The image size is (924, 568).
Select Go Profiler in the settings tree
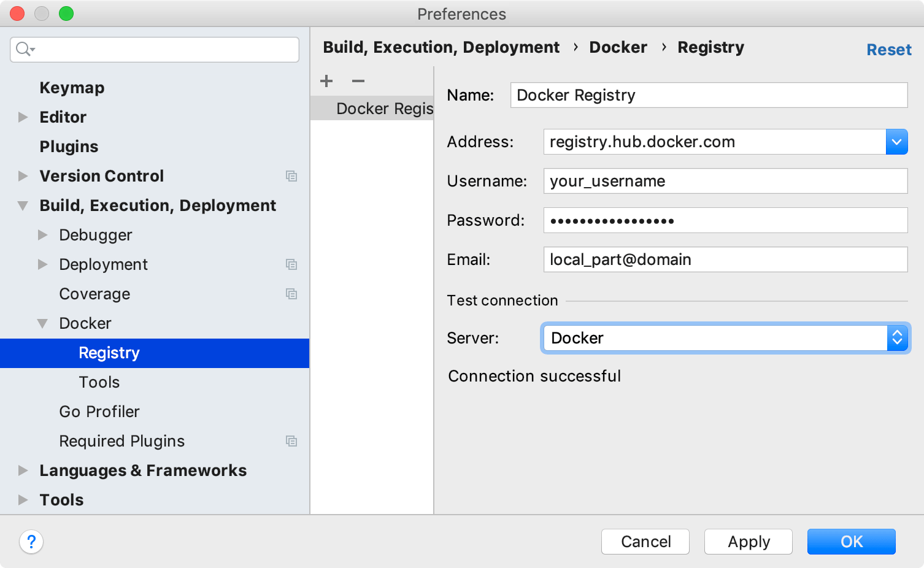point(99,412)
